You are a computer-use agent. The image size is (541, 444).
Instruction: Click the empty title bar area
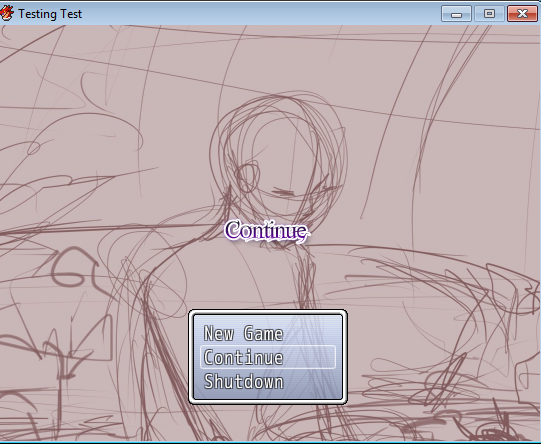click(x=259, y=14)
